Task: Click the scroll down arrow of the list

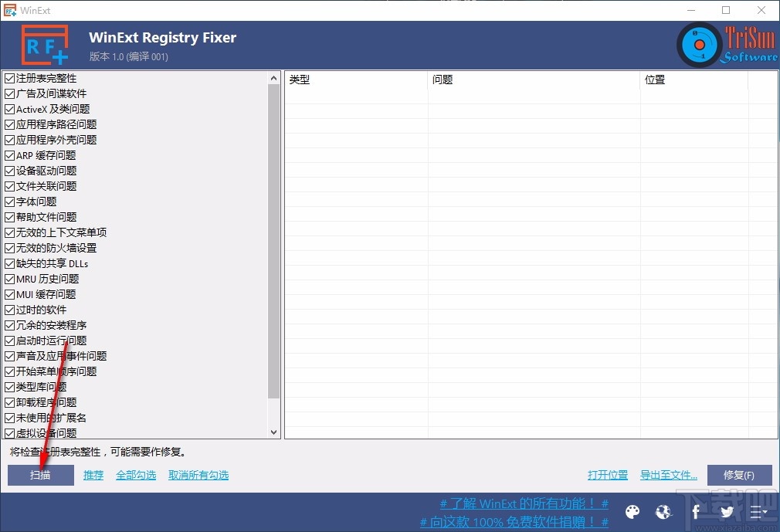Action: point(274,433)
